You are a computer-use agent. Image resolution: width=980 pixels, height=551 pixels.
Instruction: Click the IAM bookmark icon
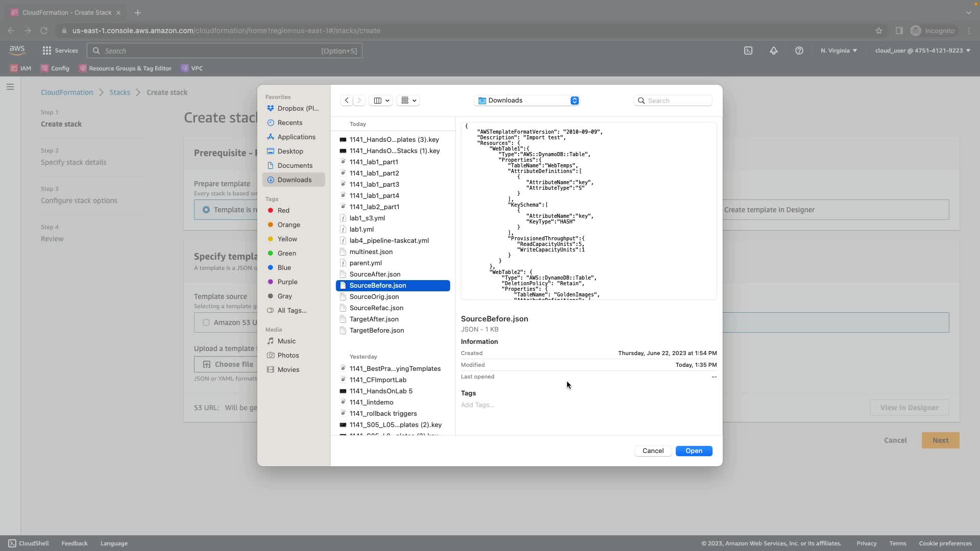(14, 68)
